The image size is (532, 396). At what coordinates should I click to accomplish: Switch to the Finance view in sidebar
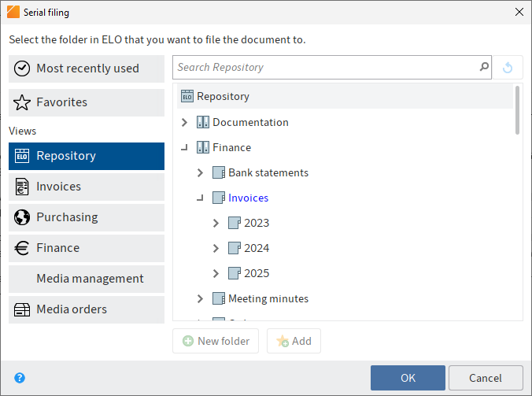(x=87, y=249)
